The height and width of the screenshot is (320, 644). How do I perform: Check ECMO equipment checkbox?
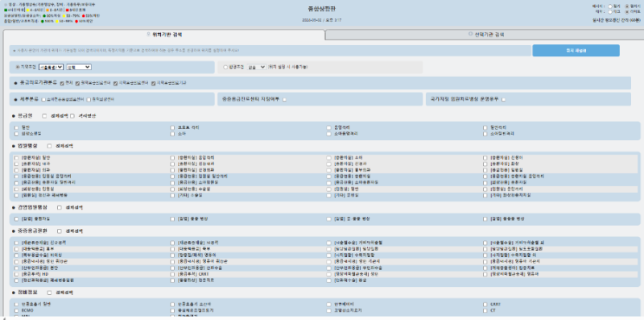click(16, 310)
